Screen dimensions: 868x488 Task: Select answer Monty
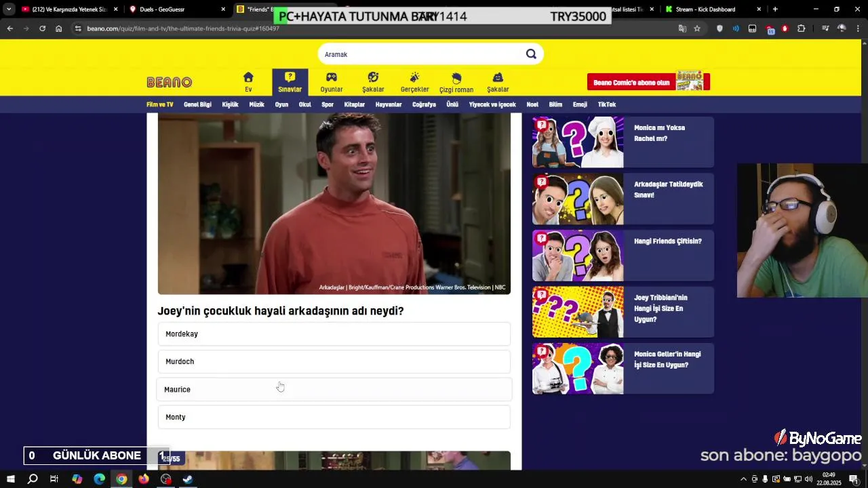pyautogui.click(x=334, y=417)
